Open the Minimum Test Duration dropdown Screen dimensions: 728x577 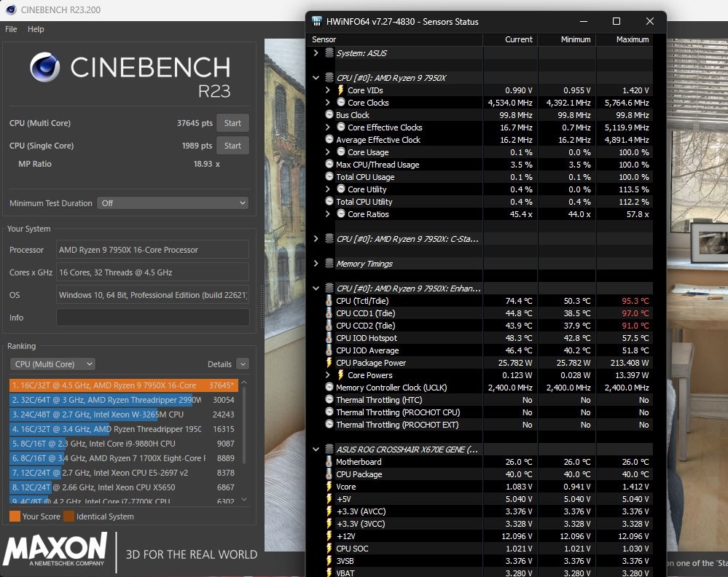coord(172,203)
